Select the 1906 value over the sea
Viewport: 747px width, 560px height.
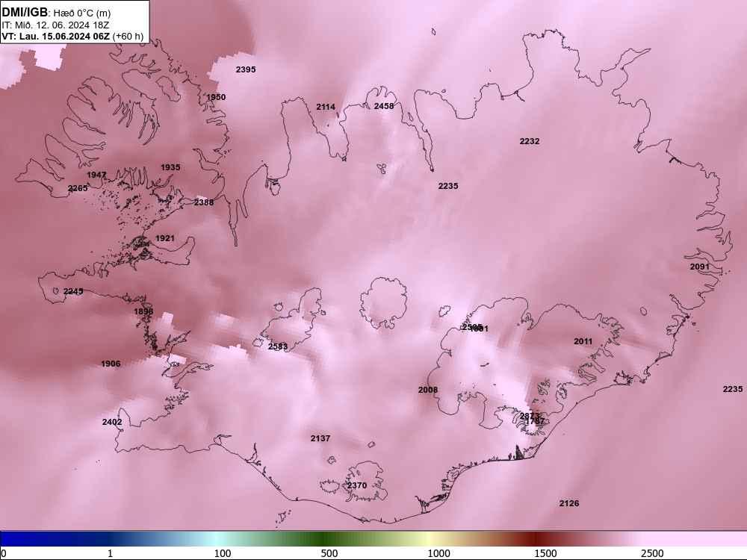(x=111, y=364)
